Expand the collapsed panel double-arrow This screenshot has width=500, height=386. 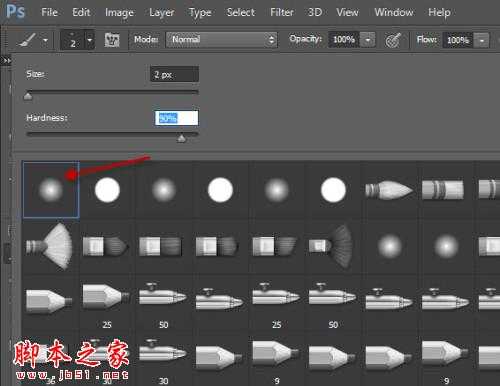6,61
